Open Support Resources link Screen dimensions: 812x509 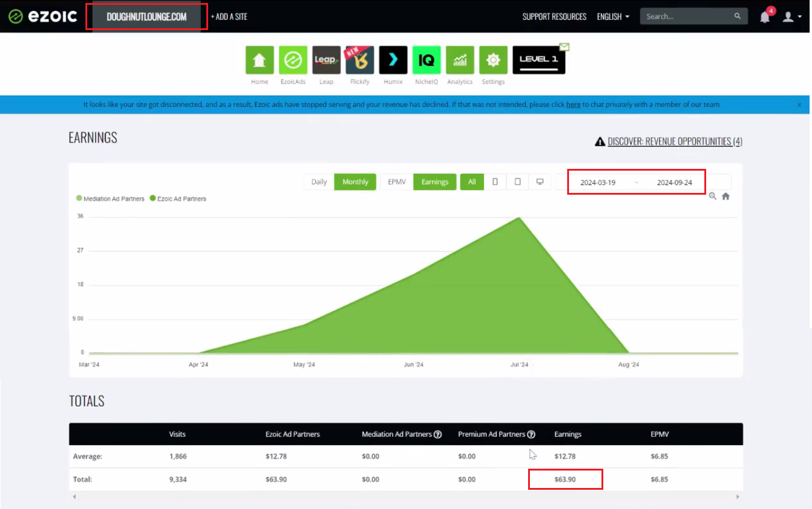point(555,17)
